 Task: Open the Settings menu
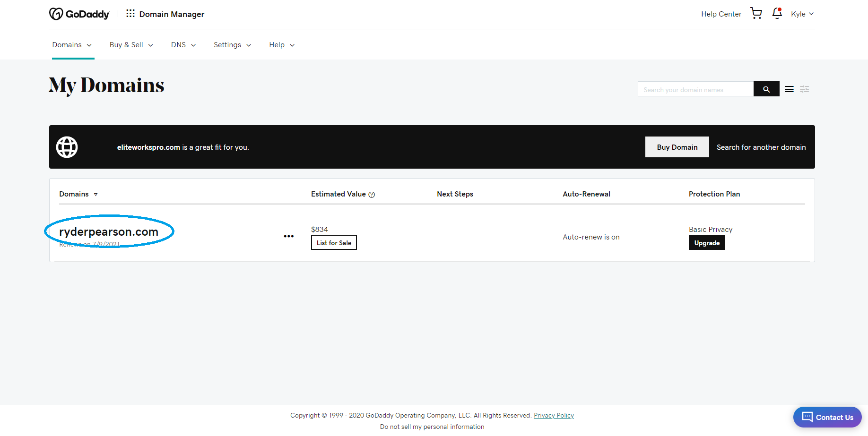[232, 45]
